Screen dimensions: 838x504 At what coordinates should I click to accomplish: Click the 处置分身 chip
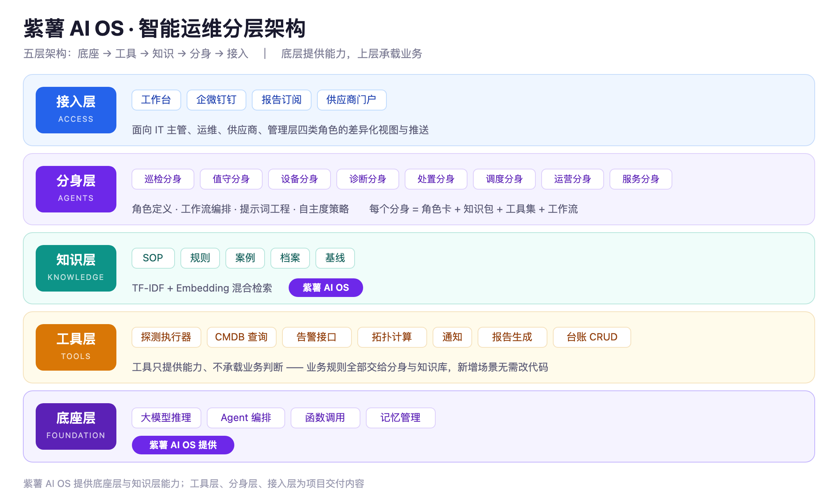pos(436,179)
